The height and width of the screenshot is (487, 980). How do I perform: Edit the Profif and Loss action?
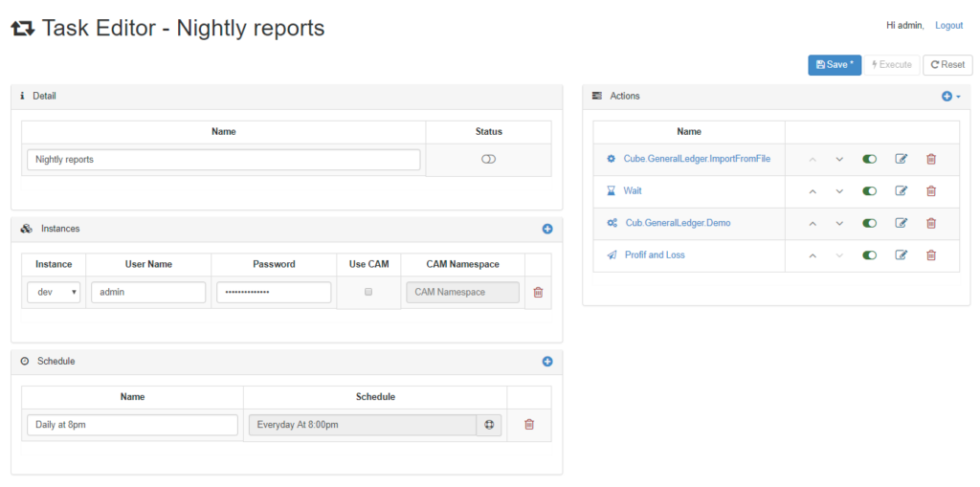coord(901,255)
